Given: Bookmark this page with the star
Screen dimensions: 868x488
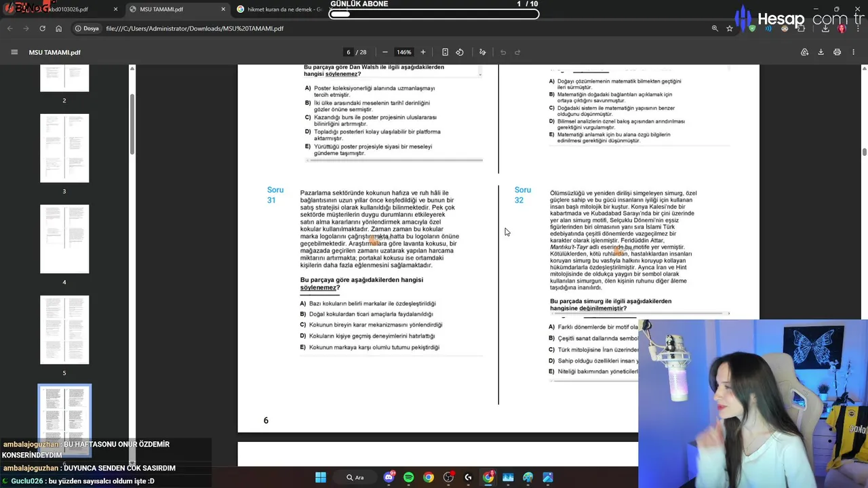Looking at the screenshot, I should (x=730, y=28).
